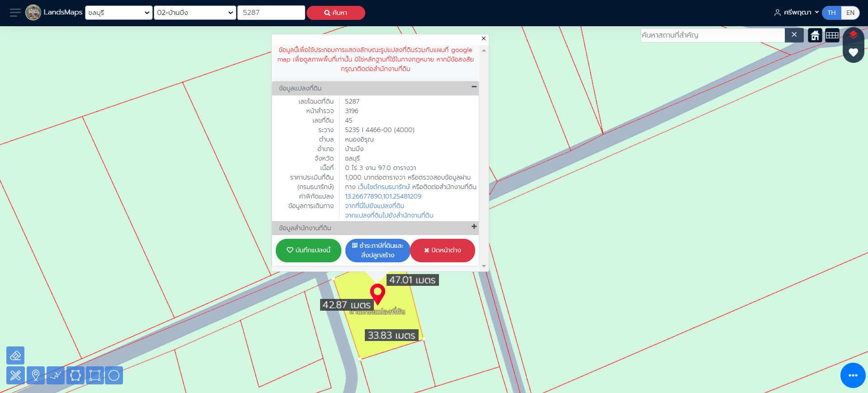Open the map layers panel
Screen dimensions: 868x393
[x=853, y=35]
